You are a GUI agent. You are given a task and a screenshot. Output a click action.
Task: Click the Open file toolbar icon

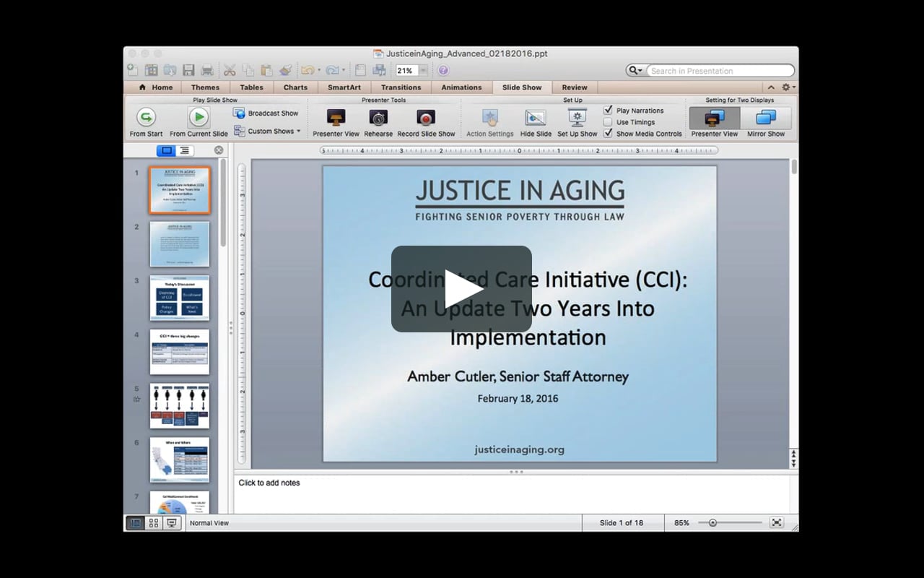click(x=170, y=70)
